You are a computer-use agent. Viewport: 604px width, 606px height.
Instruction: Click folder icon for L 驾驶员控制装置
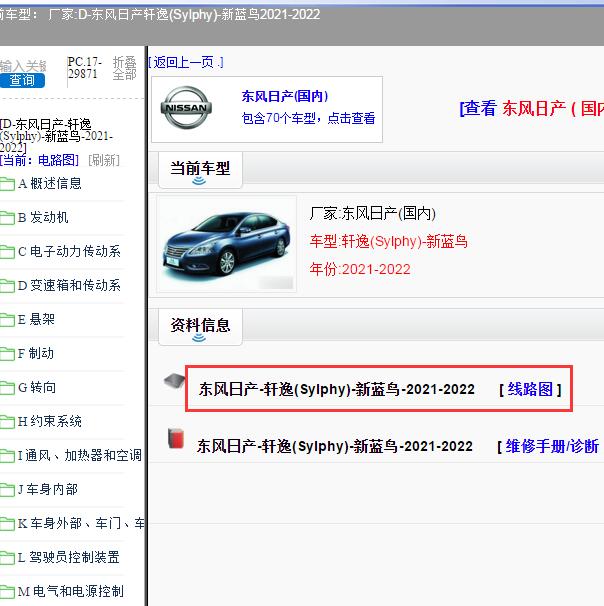click(x=7, y=558)
